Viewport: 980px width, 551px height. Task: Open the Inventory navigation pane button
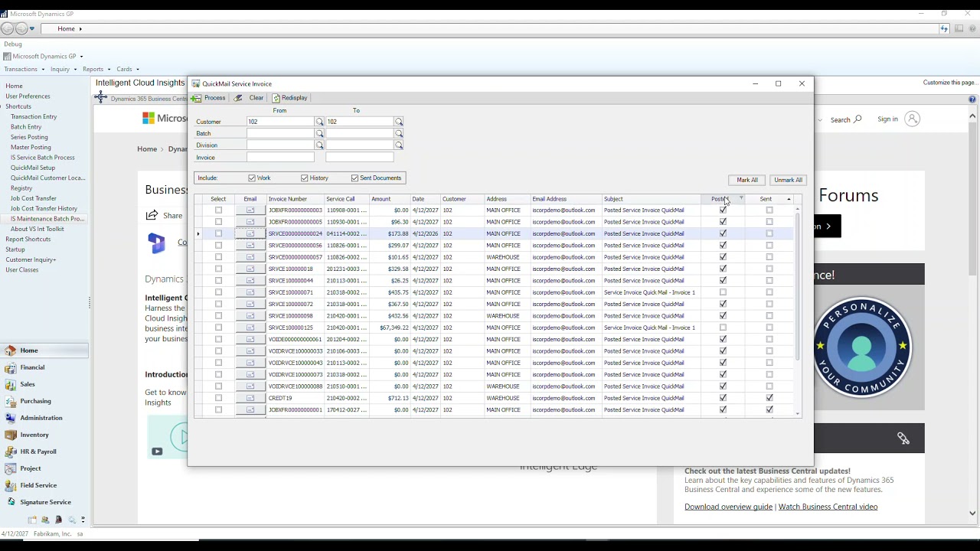tap(44, 435)
